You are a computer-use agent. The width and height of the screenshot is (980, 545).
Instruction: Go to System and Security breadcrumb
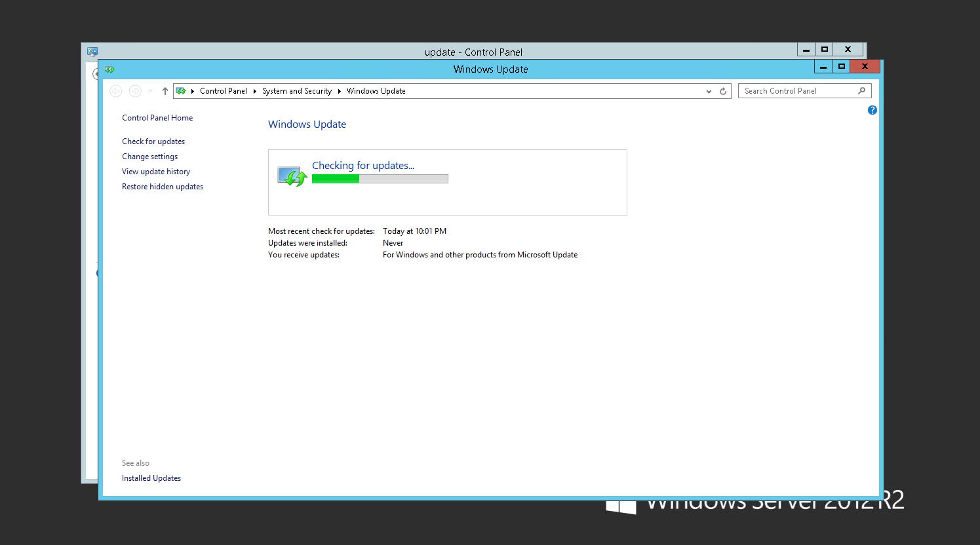point(296,91)
